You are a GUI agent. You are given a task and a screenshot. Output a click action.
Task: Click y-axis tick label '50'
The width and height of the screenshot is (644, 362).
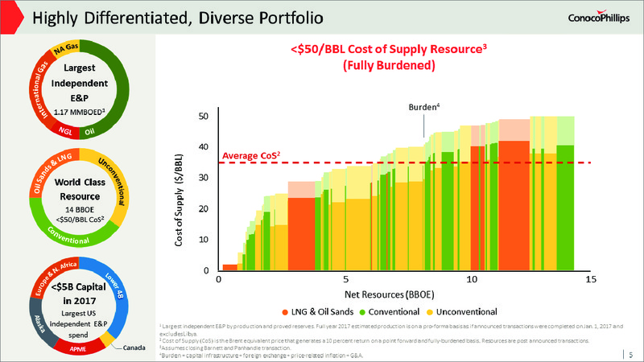click(x=204, y=116)
